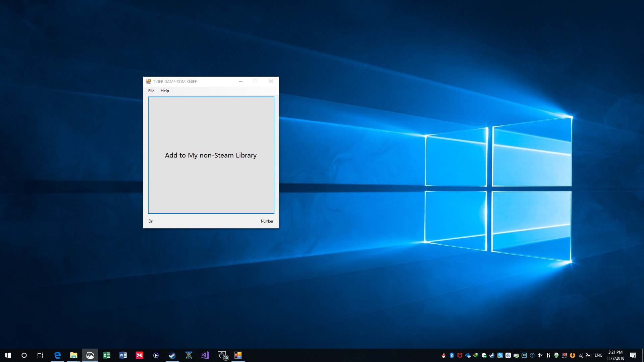Click the Number label in the status bar
Screen dimensions: 644x362
267,221
